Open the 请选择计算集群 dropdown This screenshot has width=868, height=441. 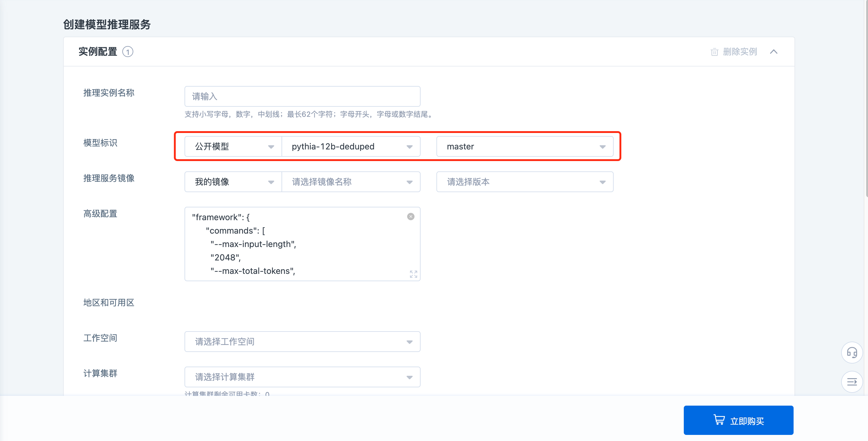click(x=302, y=377)
